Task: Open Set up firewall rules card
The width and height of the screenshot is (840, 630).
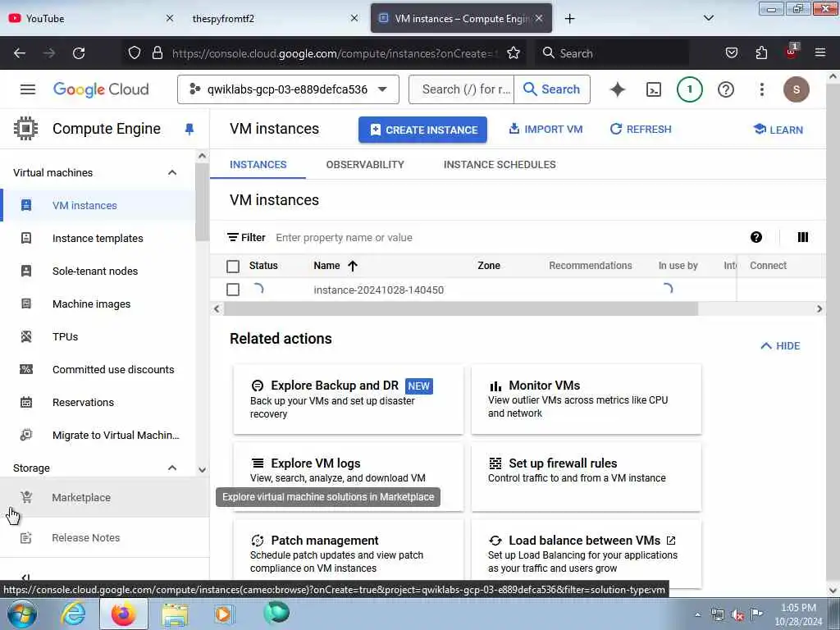Action: 586,477
